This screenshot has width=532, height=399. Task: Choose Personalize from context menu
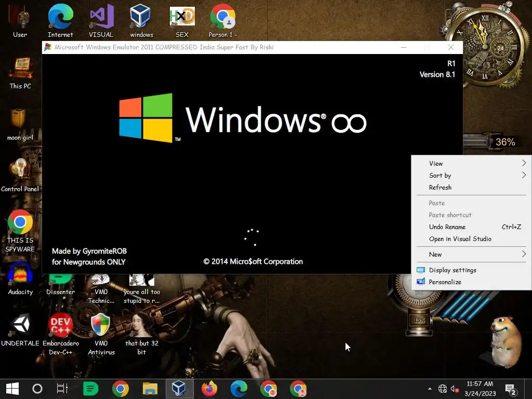coord(472,282)
